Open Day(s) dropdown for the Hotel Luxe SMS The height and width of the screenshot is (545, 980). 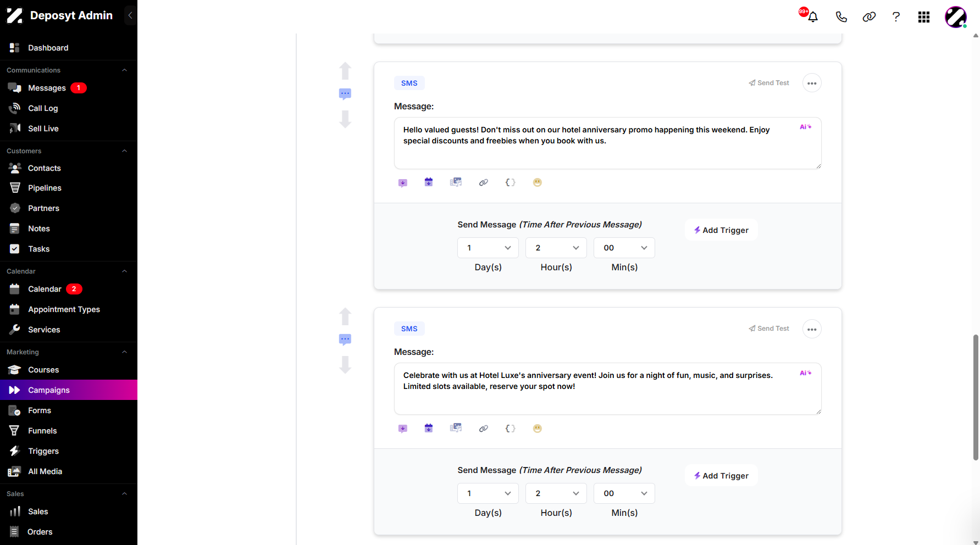point(488,493)
